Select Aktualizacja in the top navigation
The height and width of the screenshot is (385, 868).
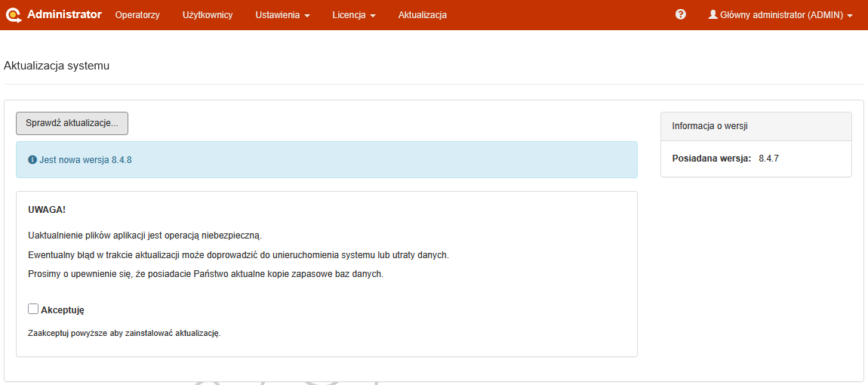[422, 15]
